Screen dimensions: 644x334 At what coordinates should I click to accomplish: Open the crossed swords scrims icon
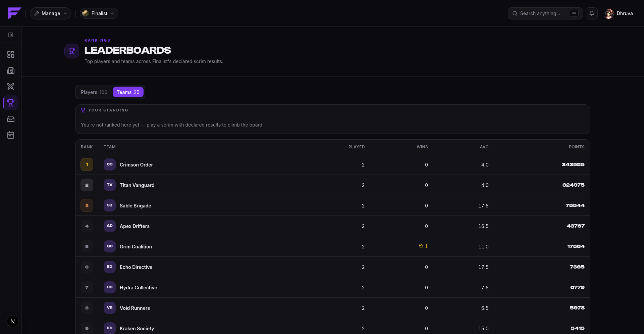pyautogui.click(x=11, y=87)
